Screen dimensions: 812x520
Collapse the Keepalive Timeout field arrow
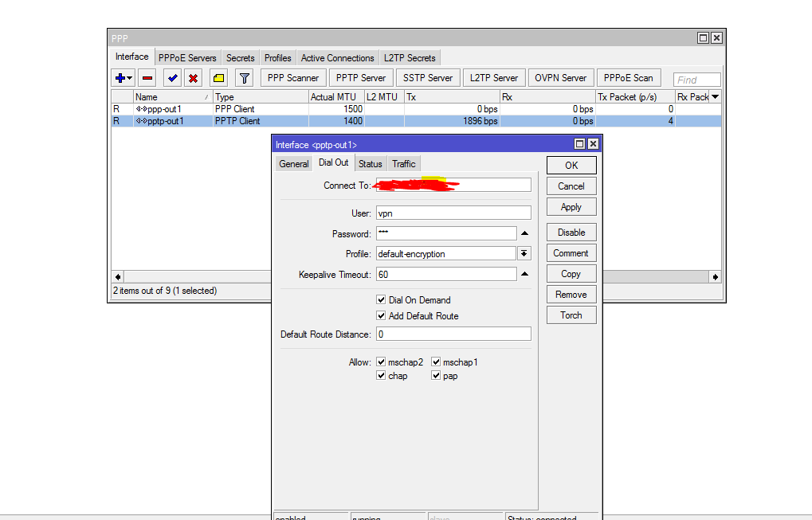pos(524,275)
